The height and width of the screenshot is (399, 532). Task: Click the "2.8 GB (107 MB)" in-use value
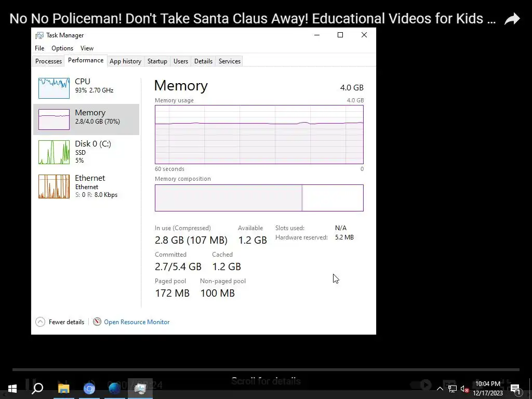191,240
